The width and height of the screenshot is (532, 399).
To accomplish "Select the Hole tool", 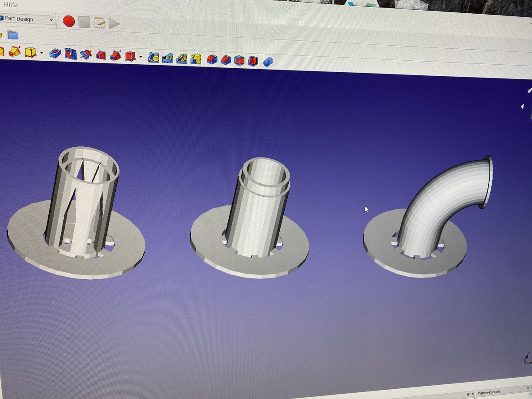I will point(70,54).
